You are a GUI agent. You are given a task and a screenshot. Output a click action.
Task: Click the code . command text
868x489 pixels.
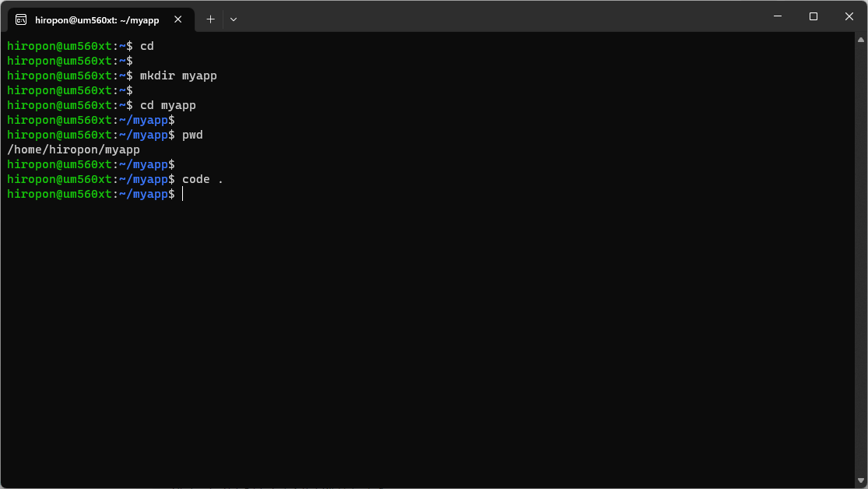[201, 179]
